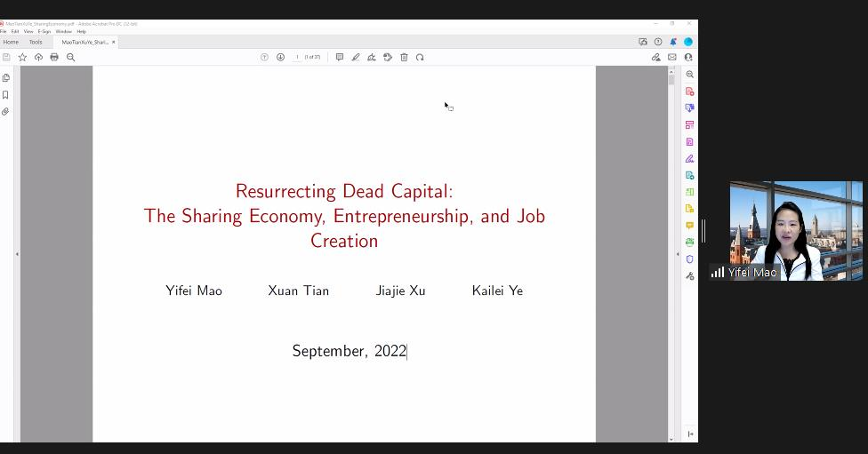The width and height of the screenshot is (868, 454).
Task: Open the File menu
Action: (4, 31)
